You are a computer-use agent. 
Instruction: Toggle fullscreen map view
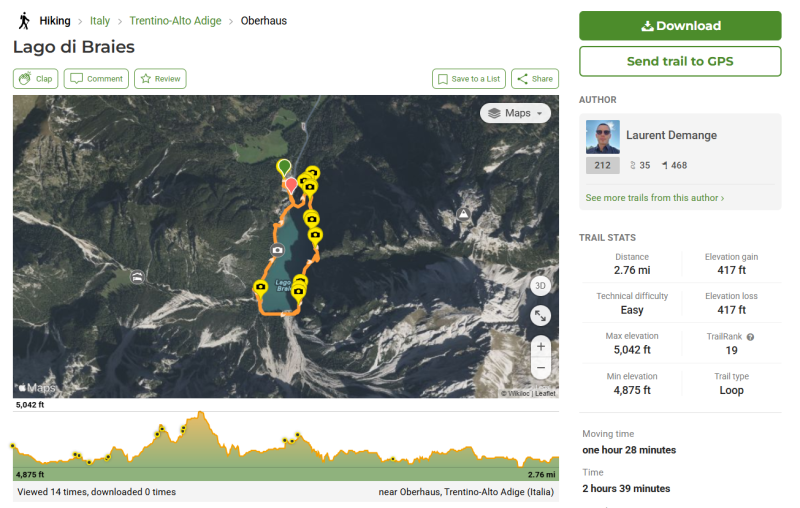(x=541, y=315)
